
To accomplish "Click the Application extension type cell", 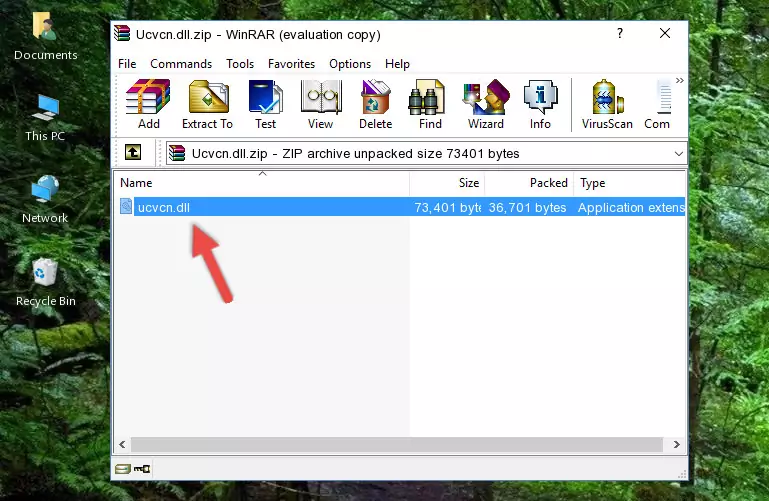I will [631, 207].
